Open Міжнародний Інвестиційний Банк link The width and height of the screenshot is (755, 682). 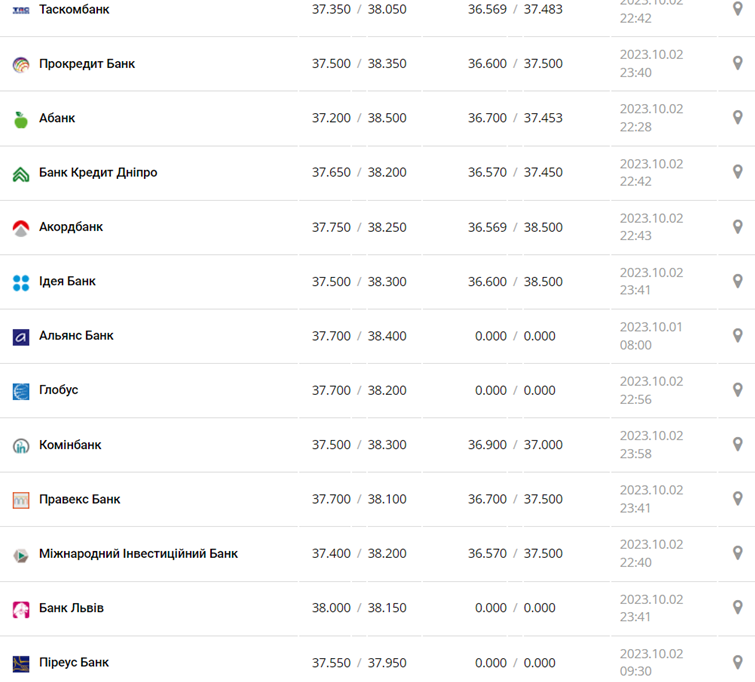coord(138,553)
